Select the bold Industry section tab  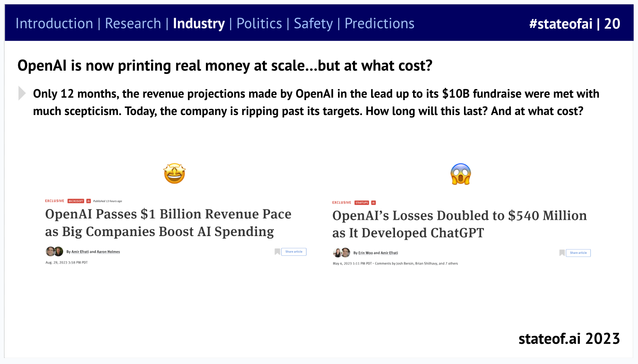pyautogui.click(x=199, y=24)
